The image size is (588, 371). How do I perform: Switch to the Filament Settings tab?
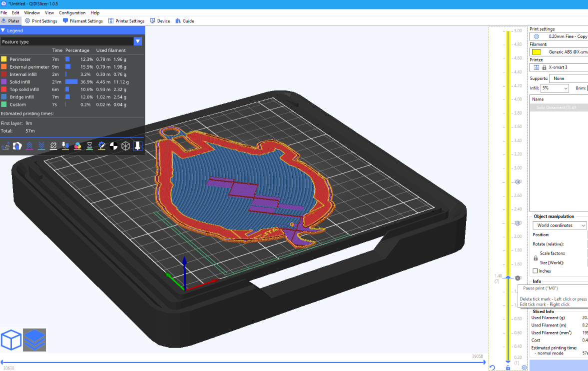[83, 21]
